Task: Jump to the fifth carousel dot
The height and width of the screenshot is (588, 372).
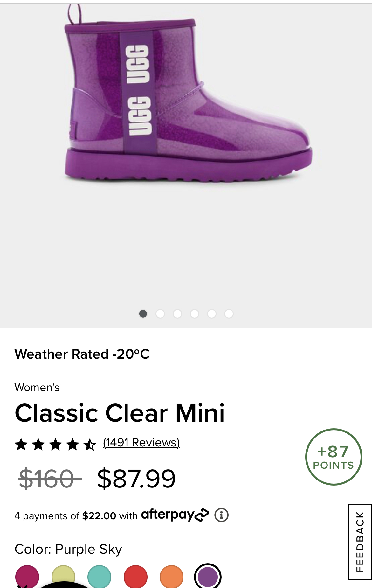Action: pyautogui.click(x=212, y=314)
